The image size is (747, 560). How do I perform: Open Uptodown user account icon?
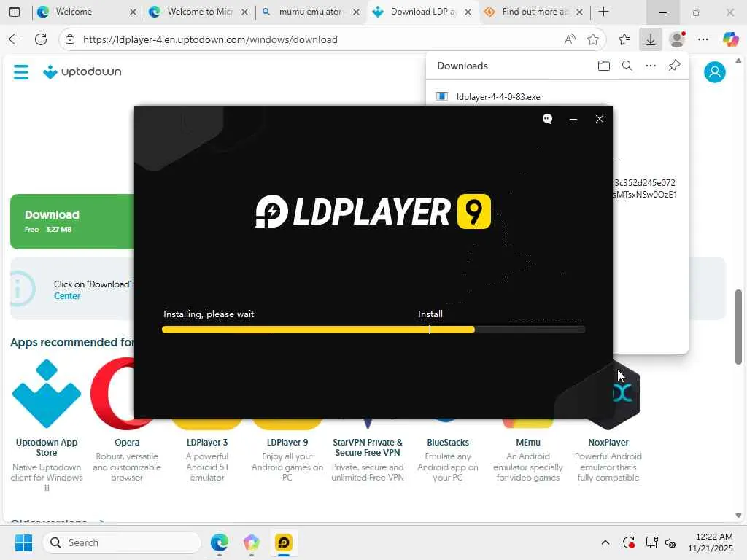click(x=715, y=72)
